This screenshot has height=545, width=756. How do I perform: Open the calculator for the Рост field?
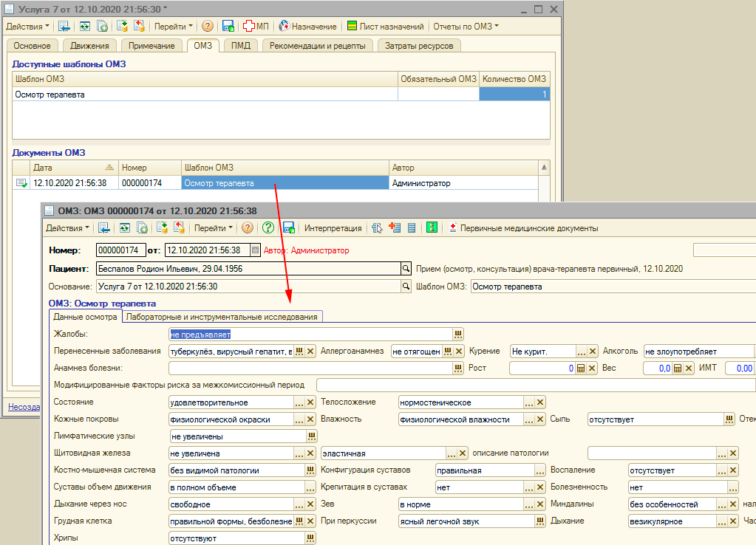tap(581, 368)
